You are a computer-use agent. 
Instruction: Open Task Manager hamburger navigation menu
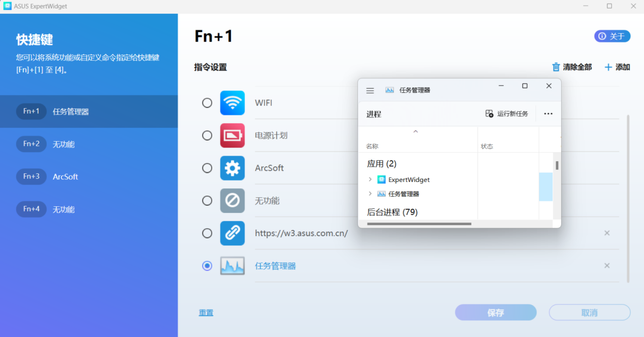point(370,90)
